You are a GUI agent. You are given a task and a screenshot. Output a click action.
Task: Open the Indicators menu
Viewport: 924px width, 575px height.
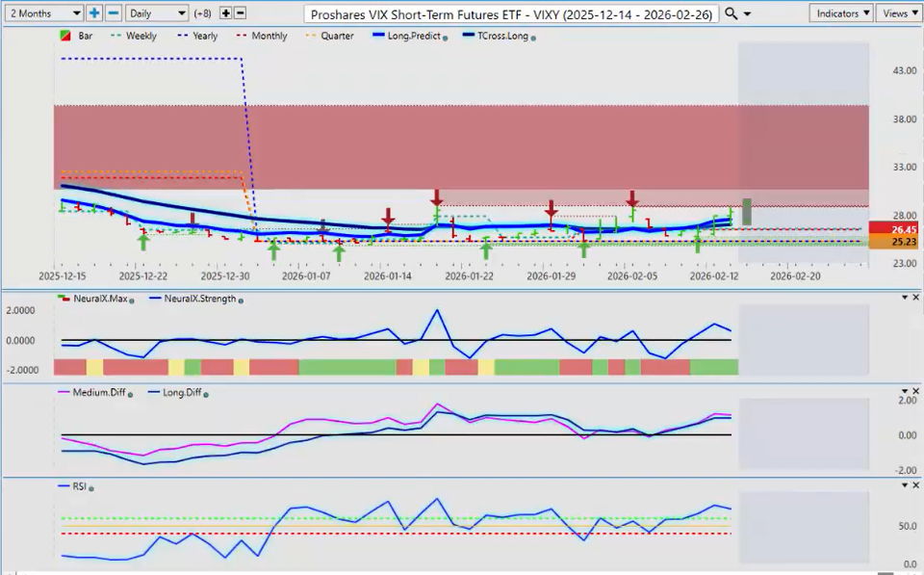coord(841,13)
